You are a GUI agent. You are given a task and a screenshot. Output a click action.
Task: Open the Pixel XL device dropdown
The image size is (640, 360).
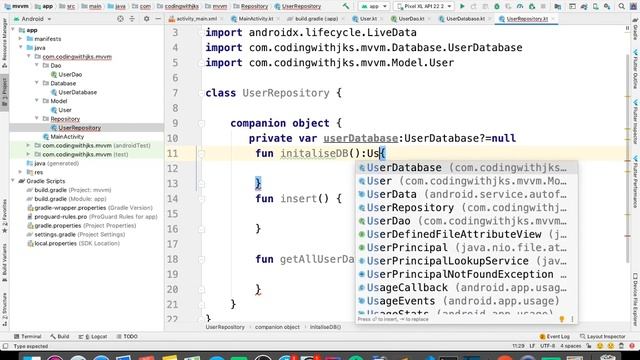coord(424,6)
